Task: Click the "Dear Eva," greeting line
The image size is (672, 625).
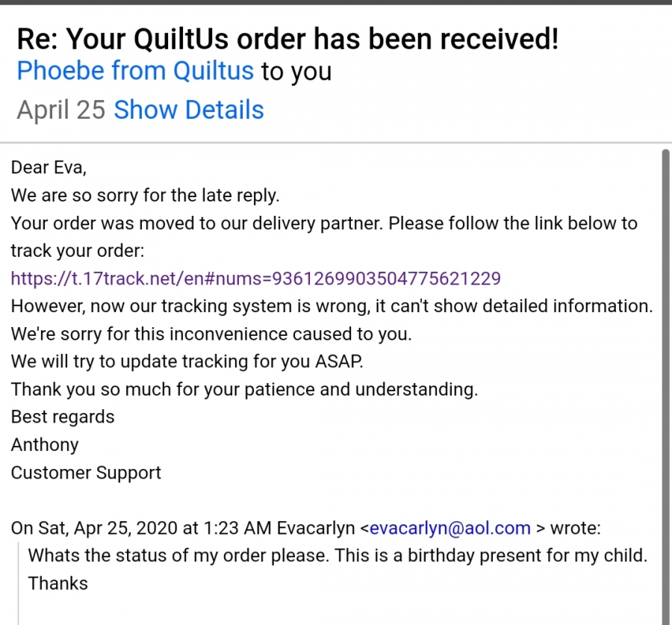Action: 49,167
